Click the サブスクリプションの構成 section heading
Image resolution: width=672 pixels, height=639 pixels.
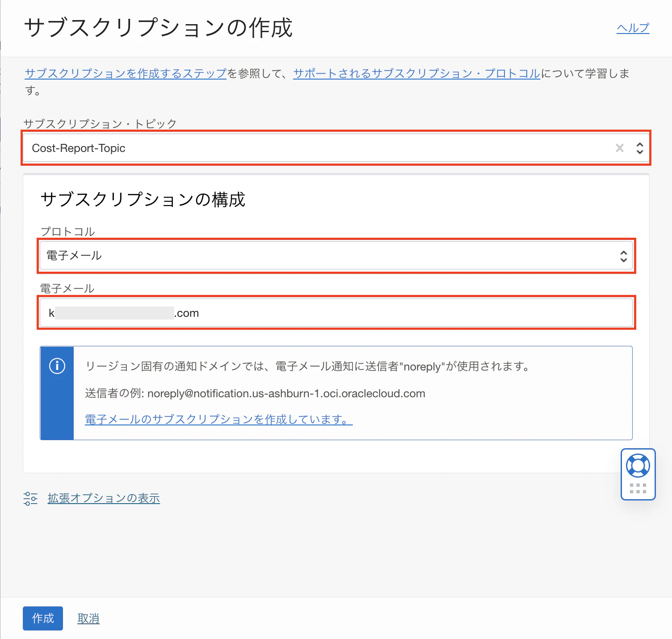click(143, 199)
